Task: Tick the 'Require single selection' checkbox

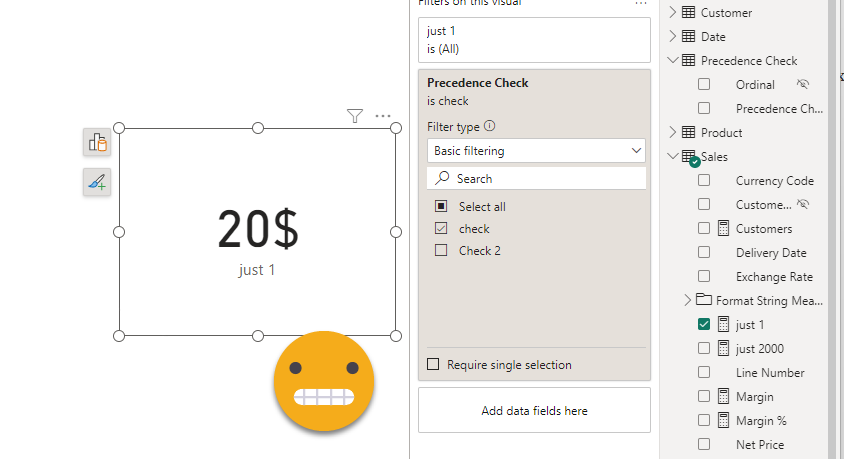Action: click(433, 365)
